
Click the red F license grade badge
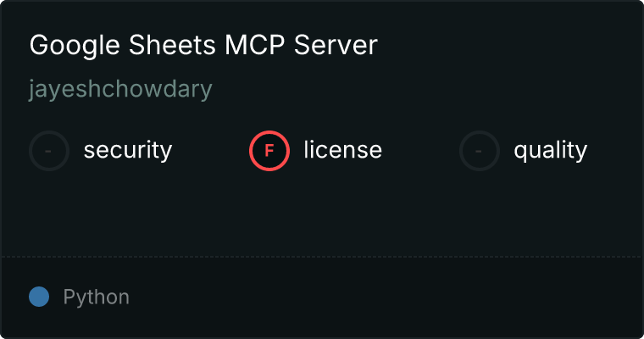pos(269,151)
